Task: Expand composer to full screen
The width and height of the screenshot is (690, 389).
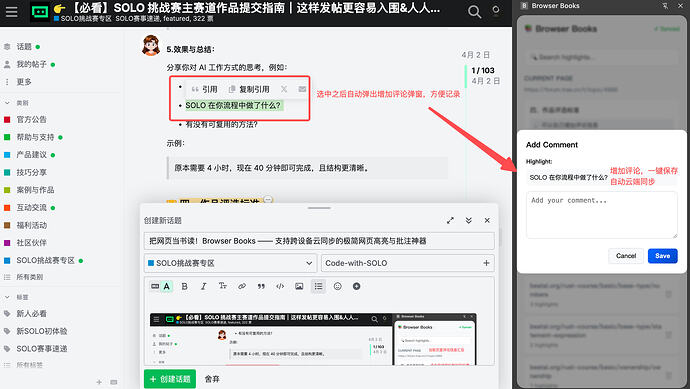Action: click(450, 220)
